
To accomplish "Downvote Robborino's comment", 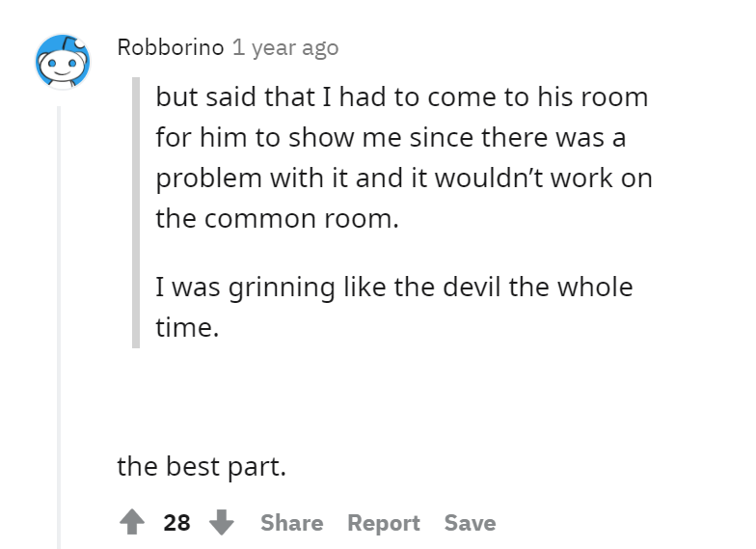I will click(x=222, y=522).
